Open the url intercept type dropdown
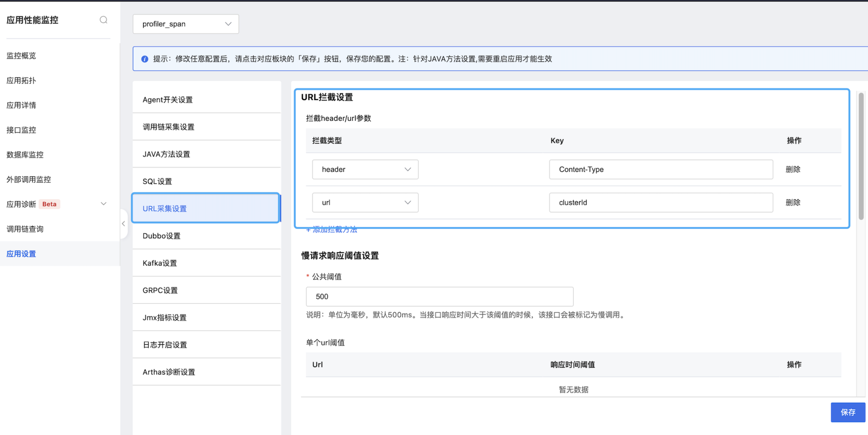The height and width of the screenshot is (435, 868). 365,203
